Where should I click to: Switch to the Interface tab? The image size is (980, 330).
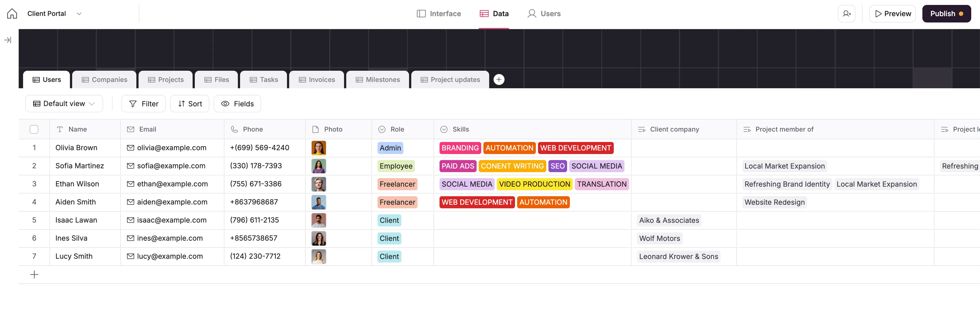(x=439, y=14)
